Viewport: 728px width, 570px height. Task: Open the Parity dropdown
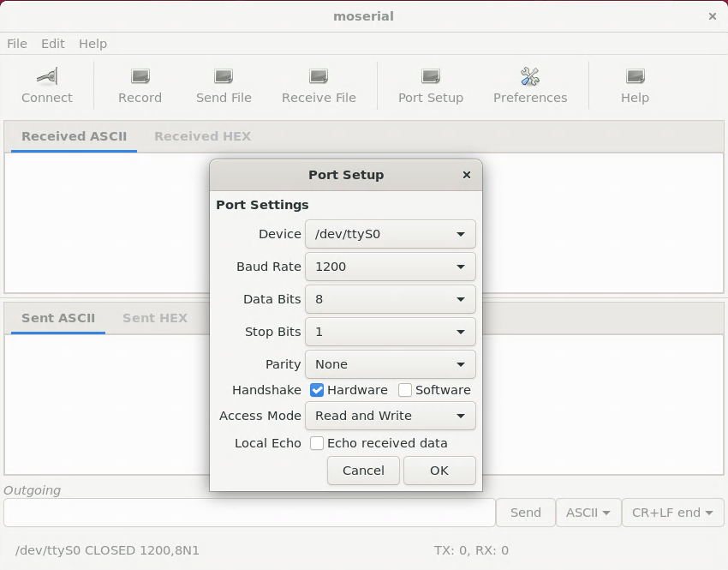tap(391, 364)
